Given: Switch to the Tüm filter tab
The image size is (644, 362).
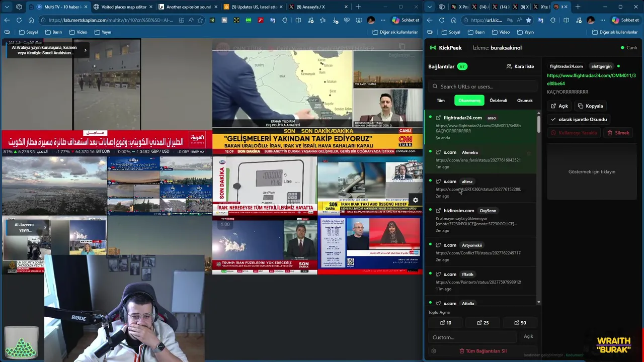Looking at the screenshot, I should pos(441,101).
